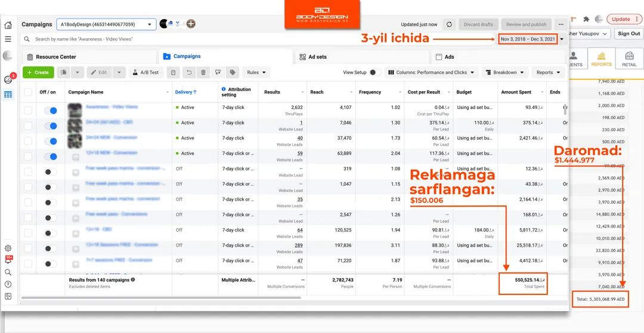Toggle the campaign switch in the 7,046 reach row

[51, 126]
